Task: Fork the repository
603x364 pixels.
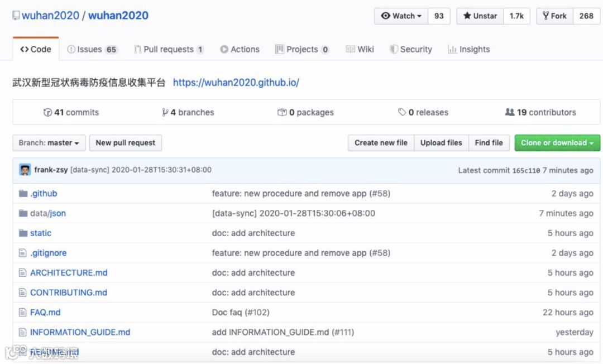Action: tap(554, 16)
